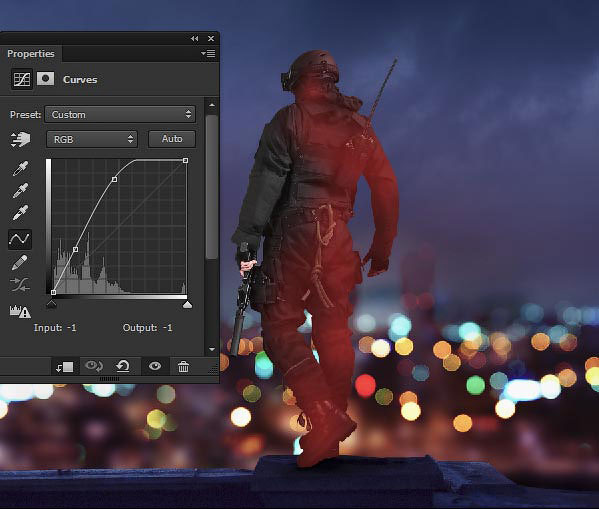Image resolution: width=599 pixels, height=509 pixels.
Task: Click the histogram warning recalculate icon
Action: (20, 311)
